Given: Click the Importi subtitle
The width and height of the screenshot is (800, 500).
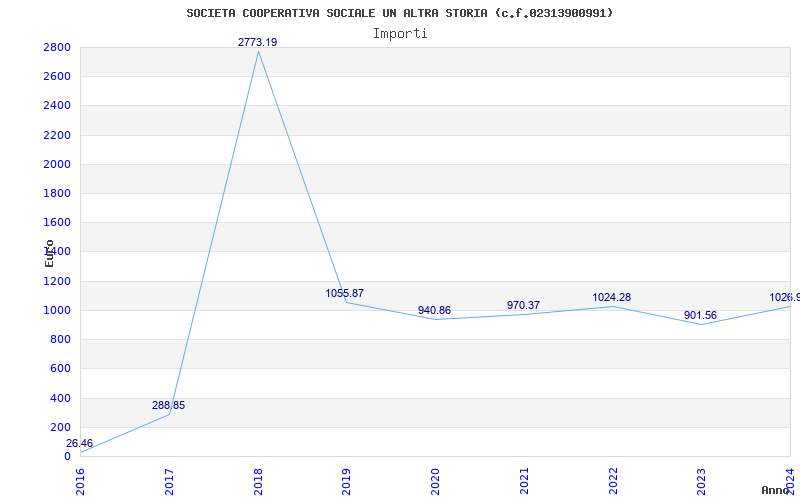Looking at the screenshot, I should click(x=400, y=34).
